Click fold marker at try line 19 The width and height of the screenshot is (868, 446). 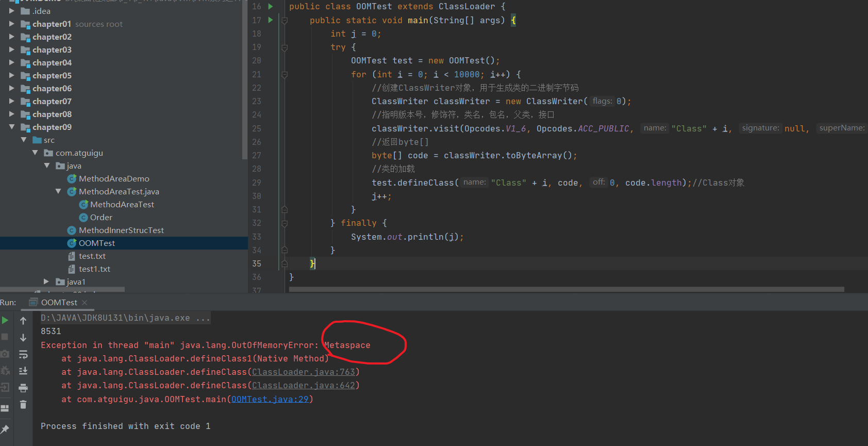pos(285,47)
